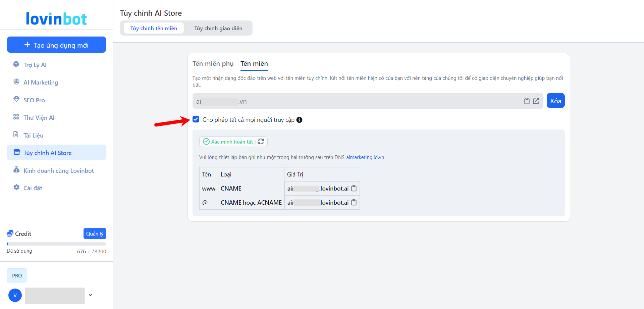Copy the www CNAME value
644x309 pixels.
[354, 188]
